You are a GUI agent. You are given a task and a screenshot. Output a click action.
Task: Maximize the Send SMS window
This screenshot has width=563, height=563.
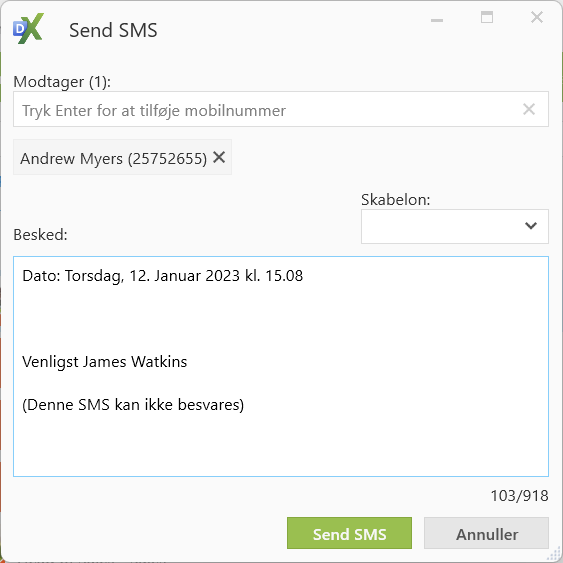click(487, 17)
